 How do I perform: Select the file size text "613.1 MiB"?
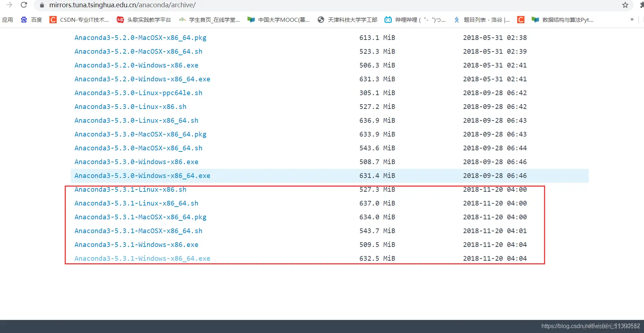pyautogui.click(x=377, y=38)
